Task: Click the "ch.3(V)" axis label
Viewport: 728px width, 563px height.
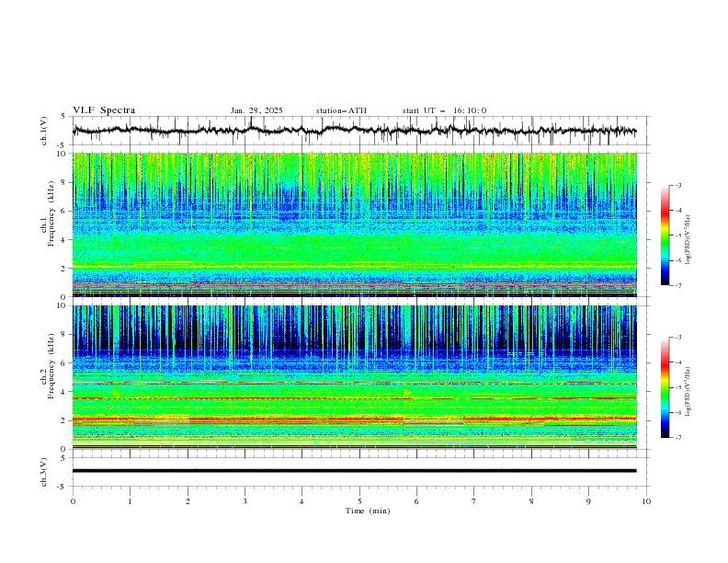Action: [x=44, y=472]
